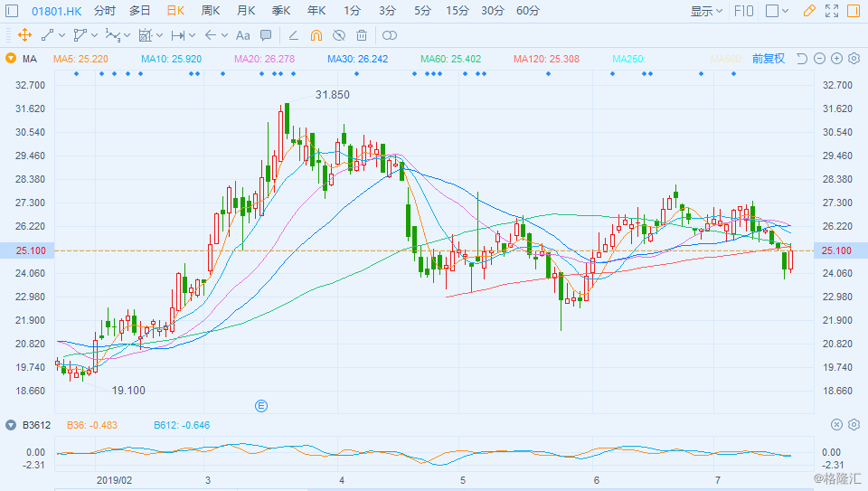Toggle the right side panel

click(x=853, y=11)
